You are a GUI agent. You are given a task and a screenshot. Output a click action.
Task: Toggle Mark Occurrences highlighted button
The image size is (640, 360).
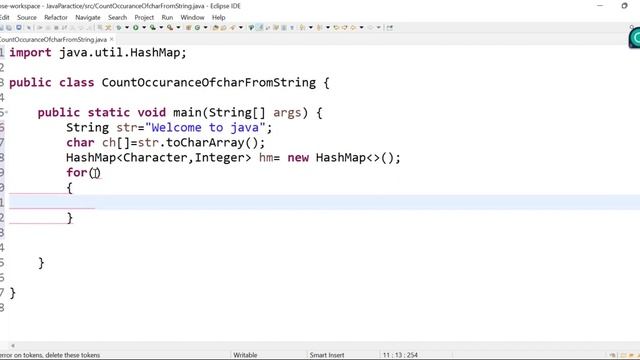pyautogui.click(x=260, y=28)
